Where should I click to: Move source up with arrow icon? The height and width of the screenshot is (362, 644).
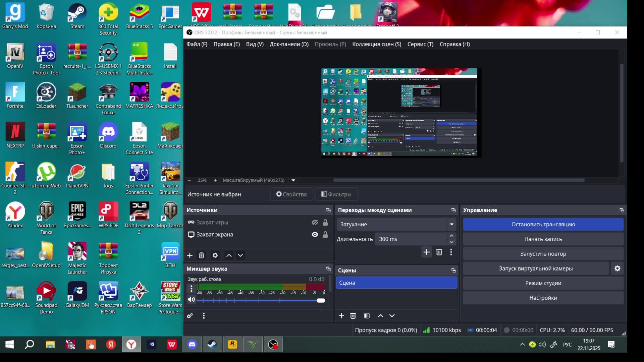[x=229, y=255]
